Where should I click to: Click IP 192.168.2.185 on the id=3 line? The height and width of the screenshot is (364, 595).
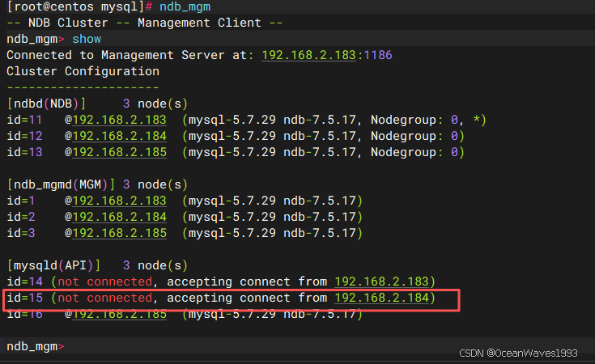tap(119, 233)
